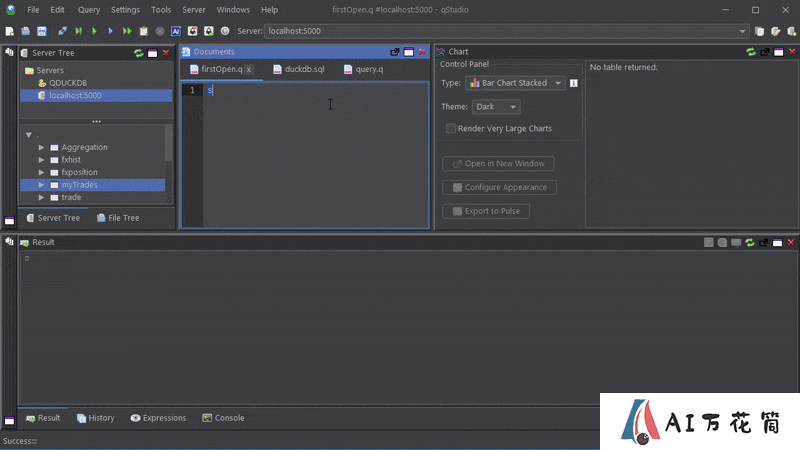Refresh the Chart panel

coord(751,52)
